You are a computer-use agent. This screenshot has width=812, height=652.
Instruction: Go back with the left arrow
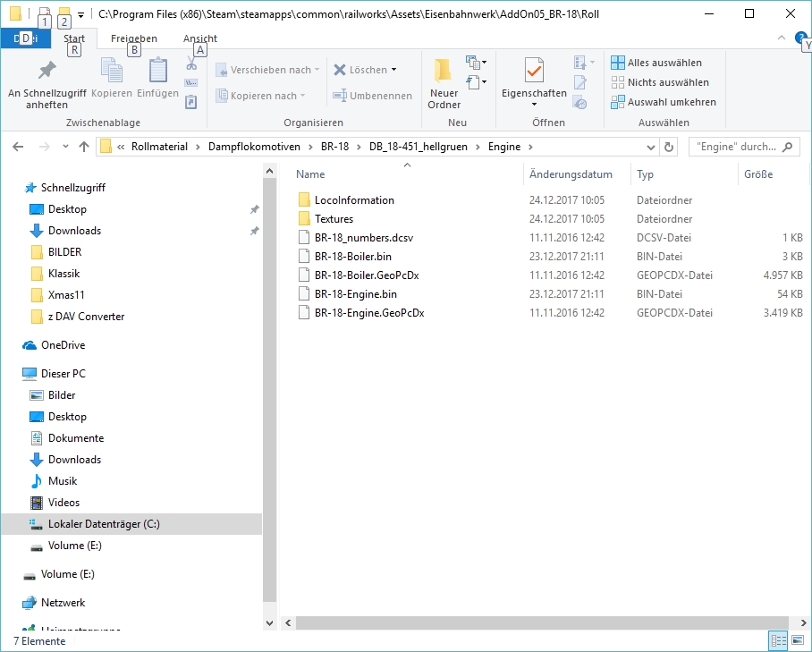(x=18, y=147)
